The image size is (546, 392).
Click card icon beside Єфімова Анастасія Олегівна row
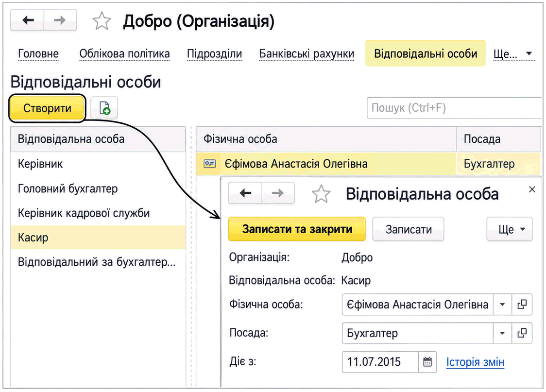tap(210, 163)
